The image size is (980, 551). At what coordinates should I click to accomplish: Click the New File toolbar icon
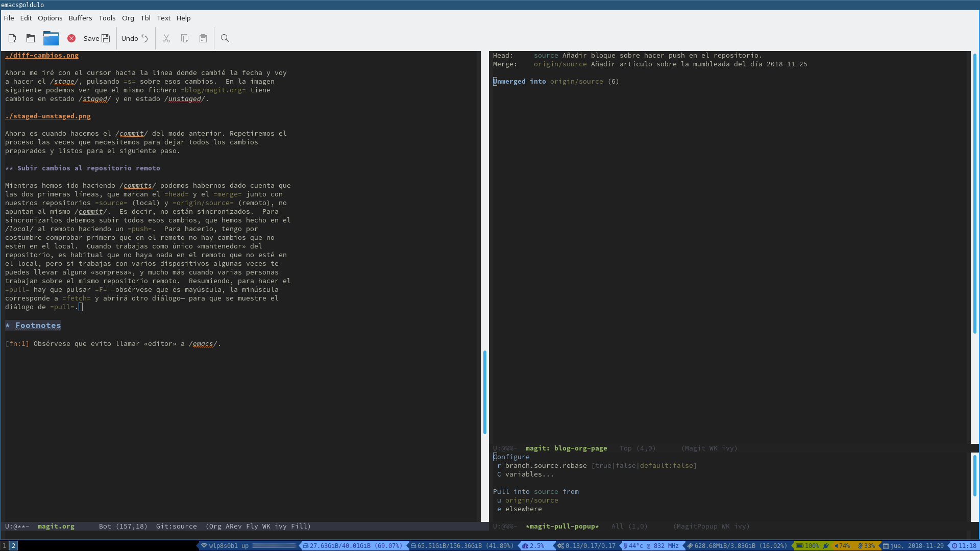12,38
